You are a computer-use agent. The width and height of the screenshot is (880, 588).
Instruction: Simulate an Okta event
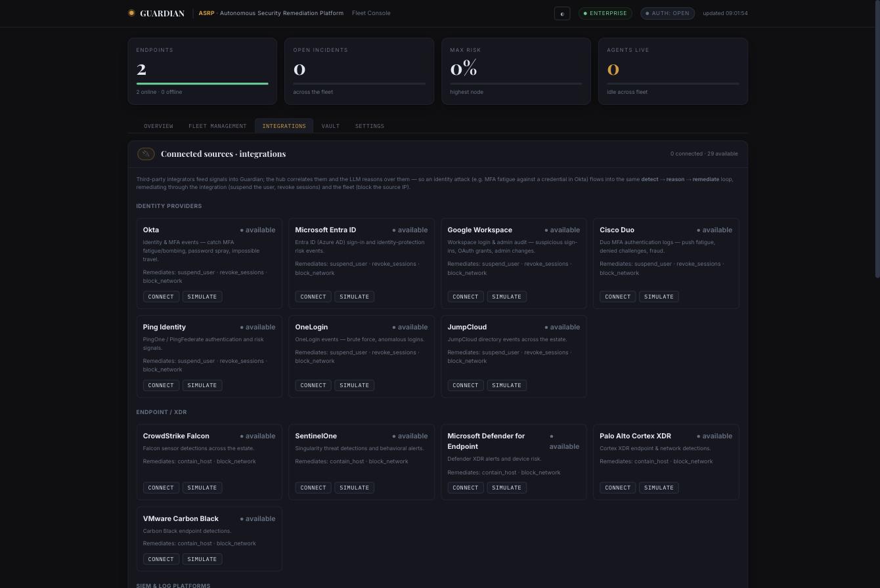tap(202, 297)
